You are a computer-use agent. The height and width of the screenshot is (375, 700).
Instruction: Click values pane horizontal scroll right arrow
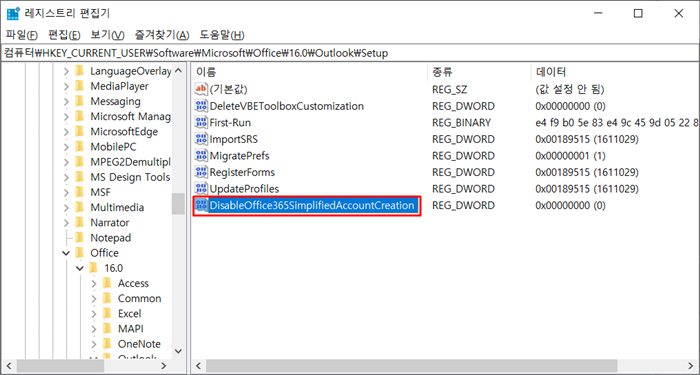692,366
